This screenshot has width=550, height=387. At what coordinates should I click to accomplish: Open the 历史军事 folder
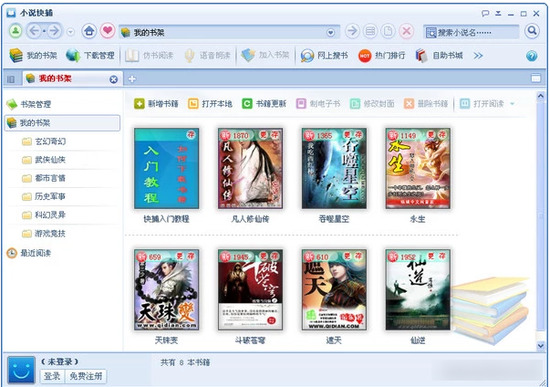coord(43,196)
